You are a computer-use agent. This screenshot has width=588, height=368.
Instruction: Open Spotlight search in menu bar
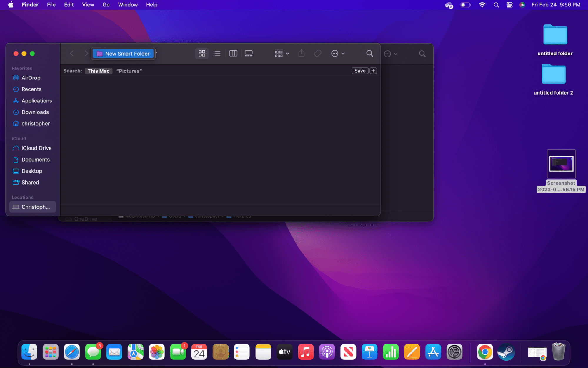(x=496, y=5)
